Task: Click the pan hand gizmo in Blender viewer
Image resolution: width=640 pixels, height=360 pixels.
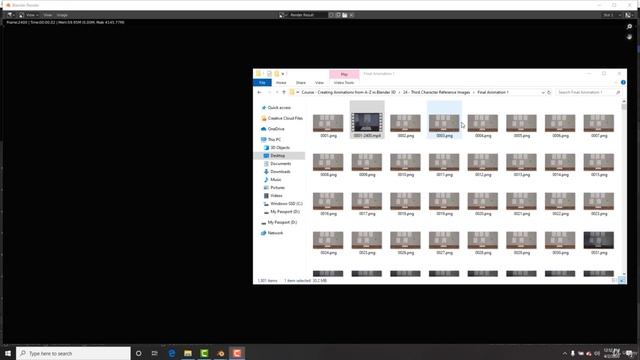Action: pyautogui.click(x=629, y=37)
